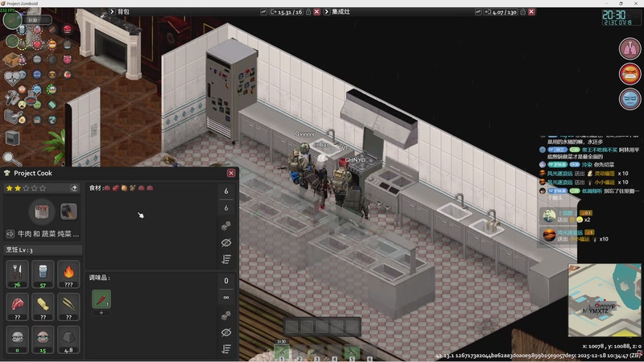Toggle lock on the 集成灶 loot panel
This screenshot has width=644, height=362.
pyautogui.click(x=522, y=12)
